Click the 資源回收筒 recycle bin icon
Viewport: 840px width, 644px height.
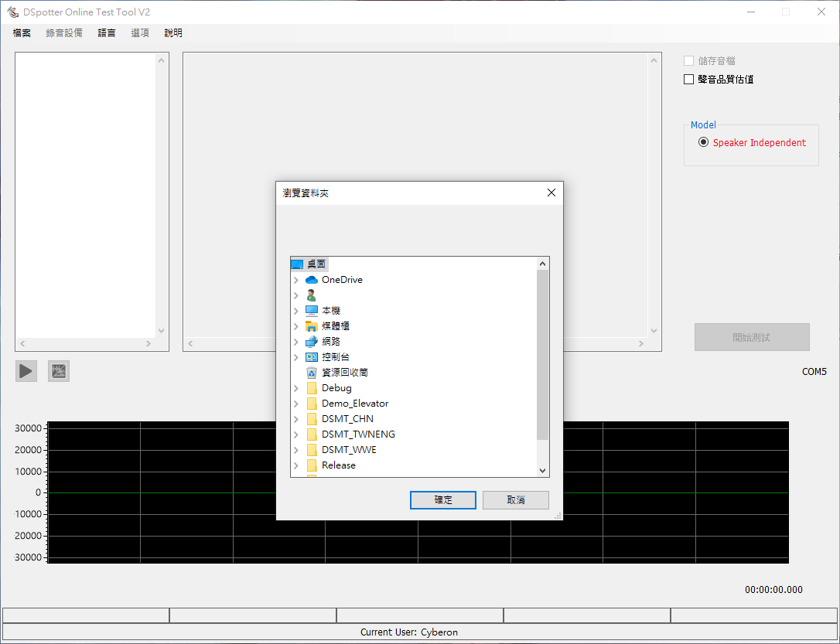pyautogui.click(x=312, y=373)
